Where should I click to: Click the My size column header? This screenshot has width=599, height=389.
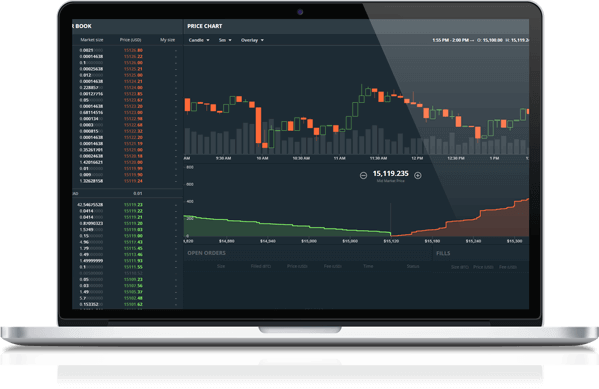pyautogui.click(x=167, y=40)
